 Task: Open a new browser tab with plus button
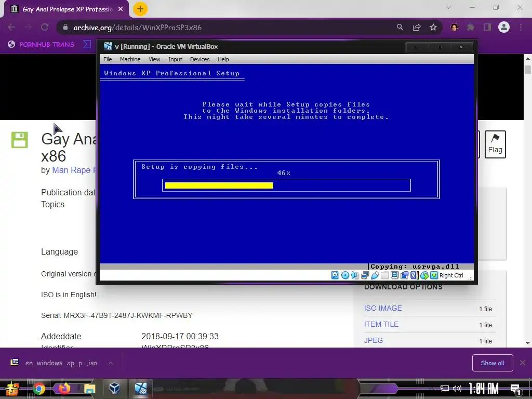click(x=140, y=9)
